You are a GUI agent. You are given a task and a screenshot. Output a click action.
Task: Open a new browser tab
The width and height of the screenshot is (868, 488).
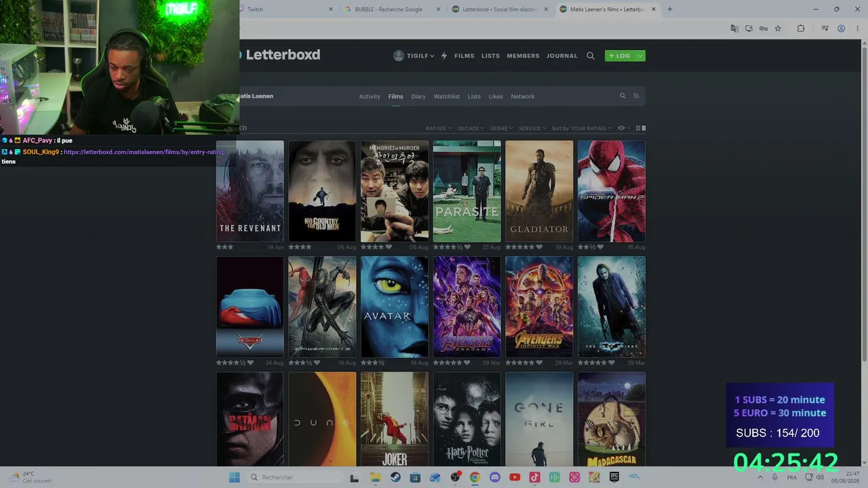(x=669, y=9)
